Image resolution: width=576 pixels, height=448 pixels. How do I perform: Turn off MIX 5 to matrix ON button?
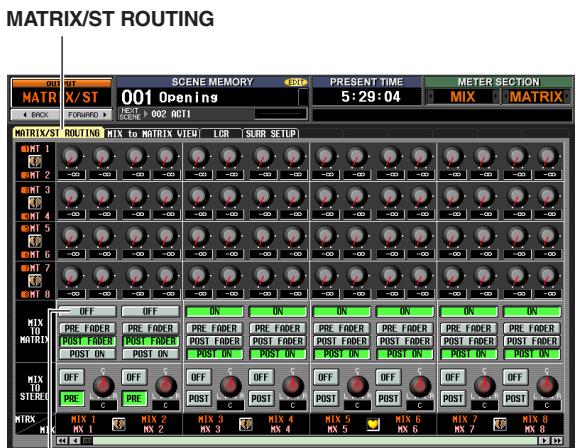coord(342,311)
